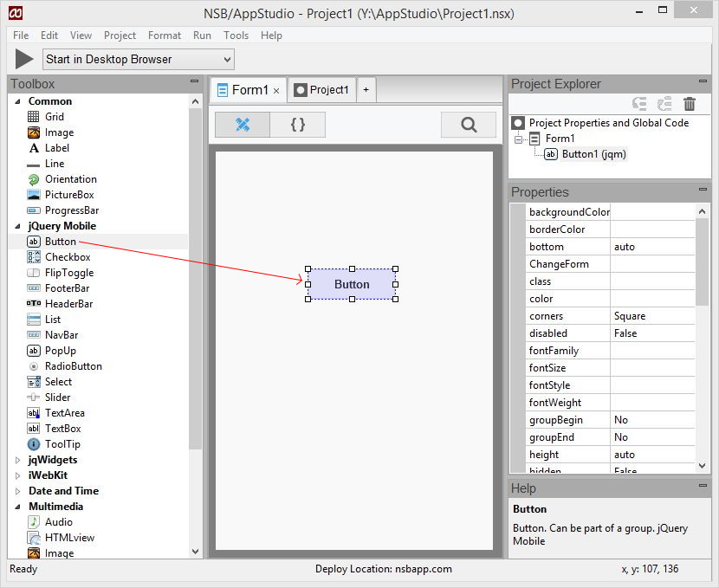Click the Project Explorer right tree-arrow icon
719x588 pixels.
[664, 104]
